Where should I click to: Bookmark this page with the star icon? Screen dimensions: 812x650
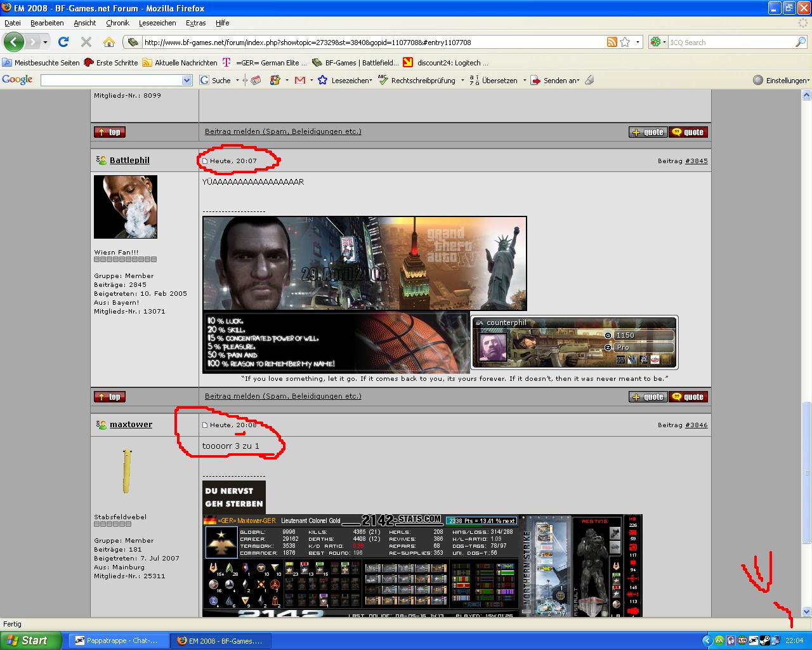coord(625,42)
